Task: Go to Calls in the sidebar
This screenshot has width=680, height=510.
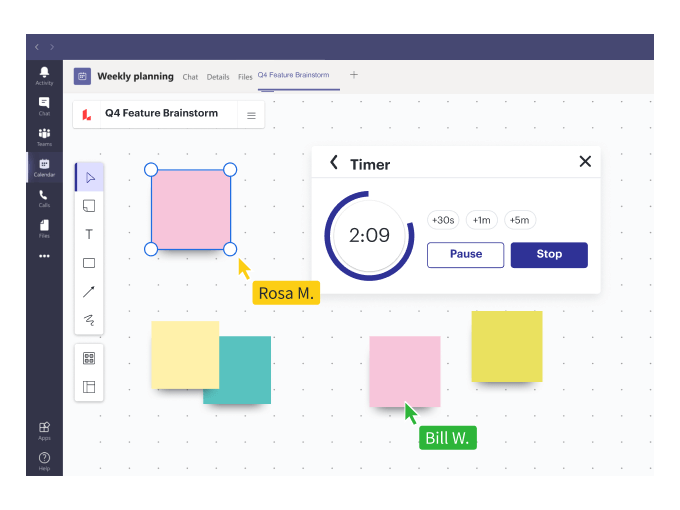Action: 44,198
